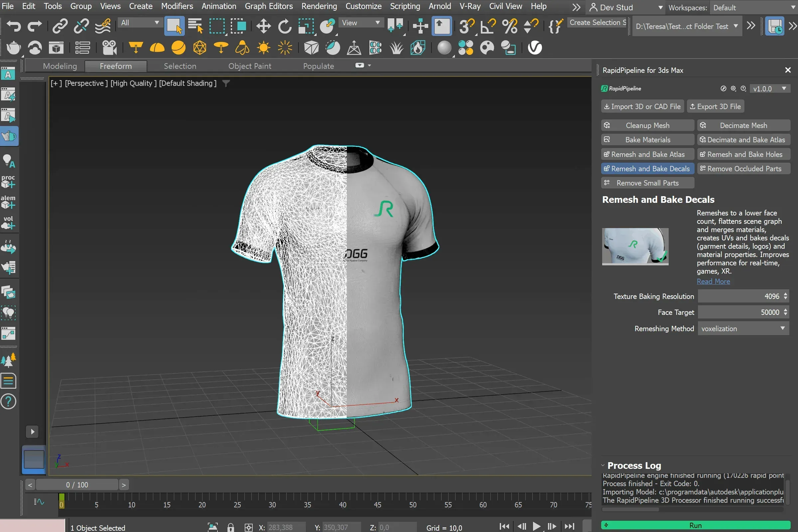Choose Rectangular Selection Region icon

(217, 26)
